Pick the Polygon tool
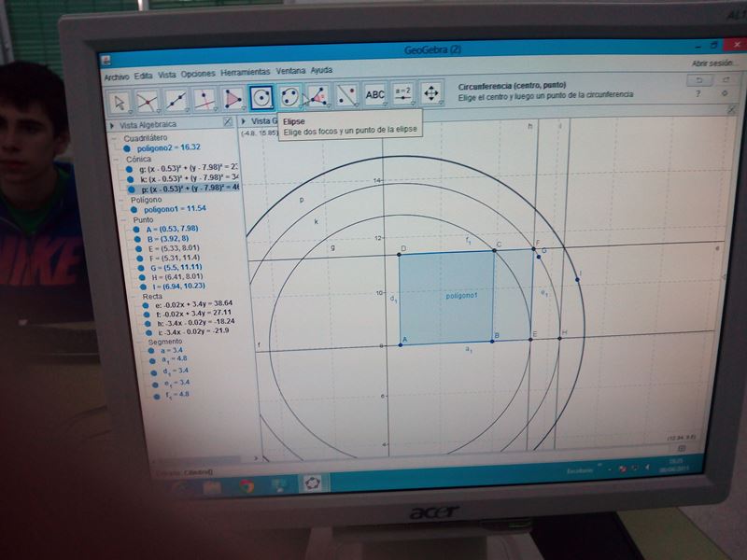 pyautogui.click(x=233, y=97)
